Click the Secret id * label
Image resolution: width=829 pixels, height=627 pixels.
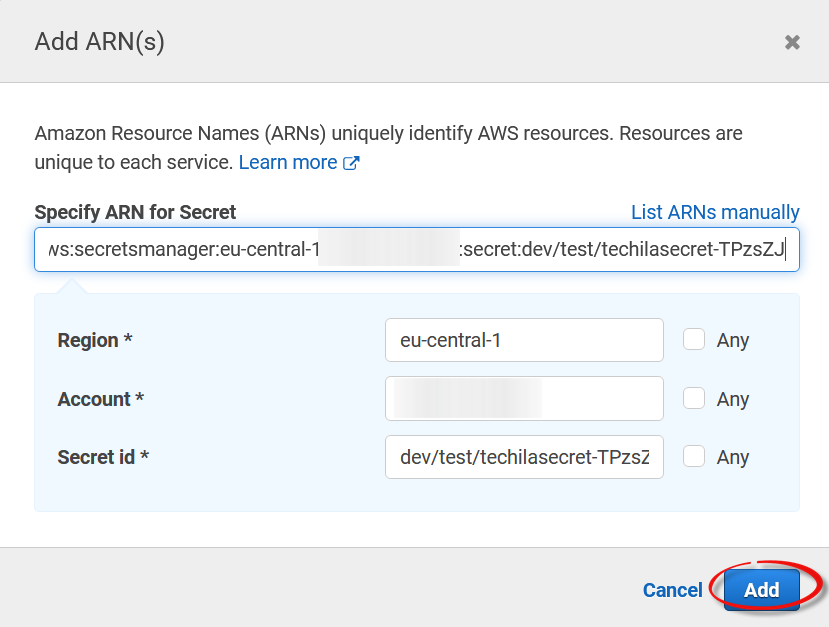(103, 457)
